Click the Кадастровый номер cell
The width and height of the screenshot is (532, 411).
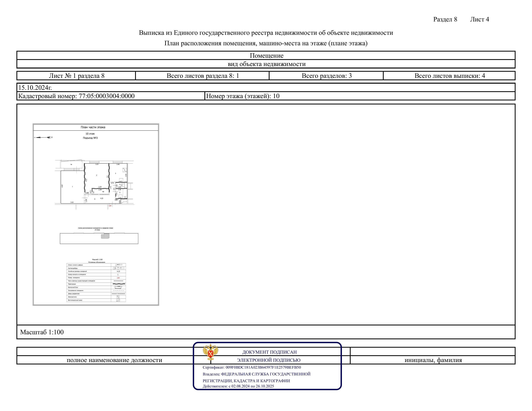[76, 96]
